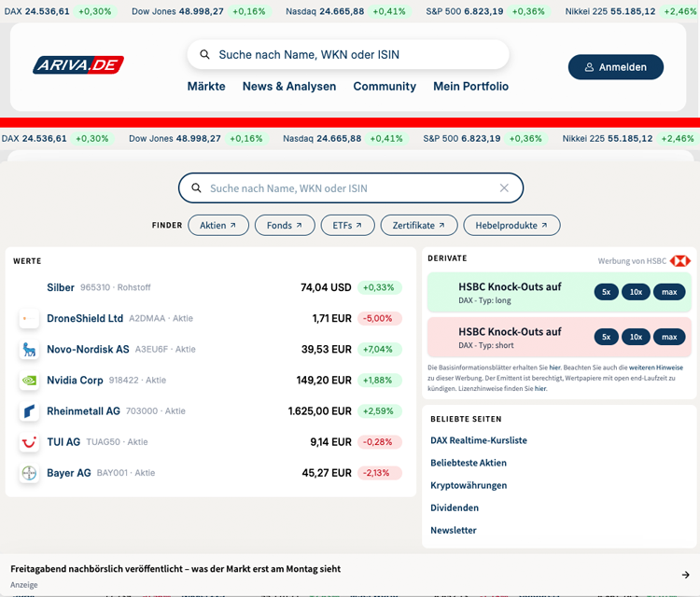Open Mein Portfolio in the navigation
Viewport: 700px width, 597px height.
point(470,87)
